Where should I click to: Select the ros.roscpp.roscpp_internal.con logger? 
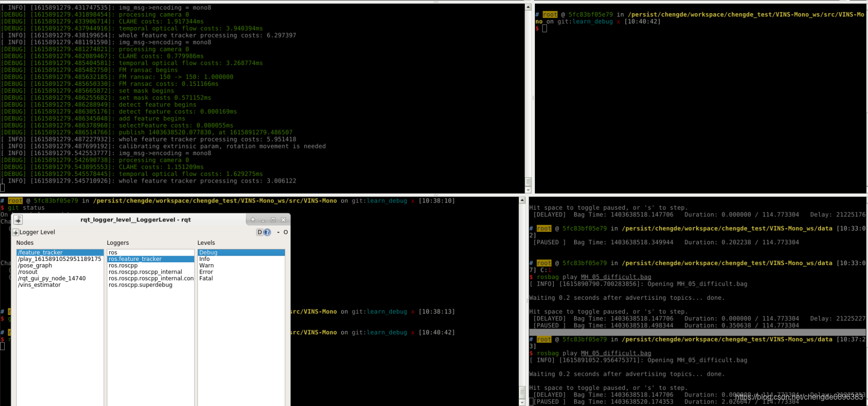(x=150, y=278)
